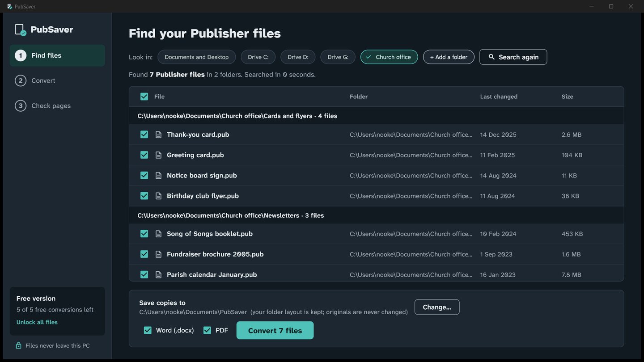Click the PubSaver logo icon in sidebar
This screenshot has width=644, height=362.
pos(21,30)
